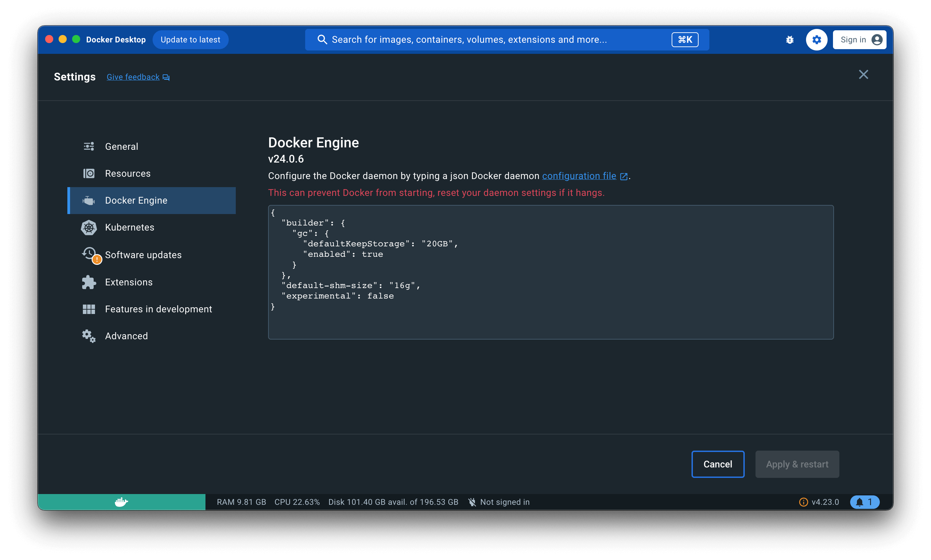This screenshot has height=560, width=931.
Task: Open the external link icon beside configuration file
Action: (624, 176)
